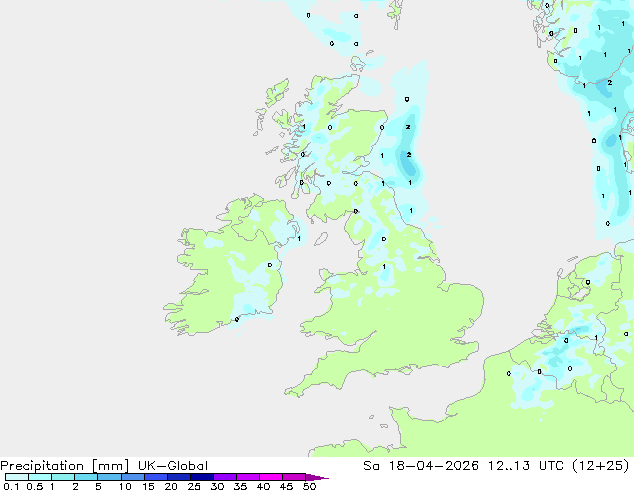Click the 0 marker on Ireland's east coast
This screenshot has width=634, height=490.
[270, 265]
